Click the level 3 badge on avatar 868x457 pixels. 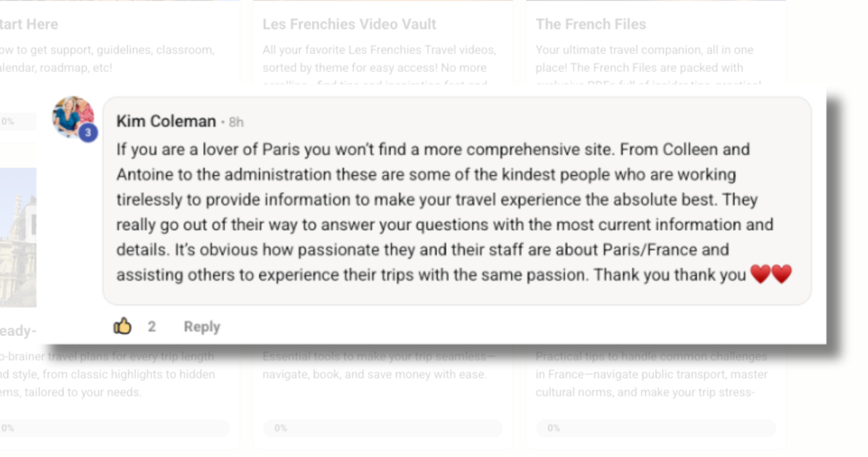coord(88,133)
